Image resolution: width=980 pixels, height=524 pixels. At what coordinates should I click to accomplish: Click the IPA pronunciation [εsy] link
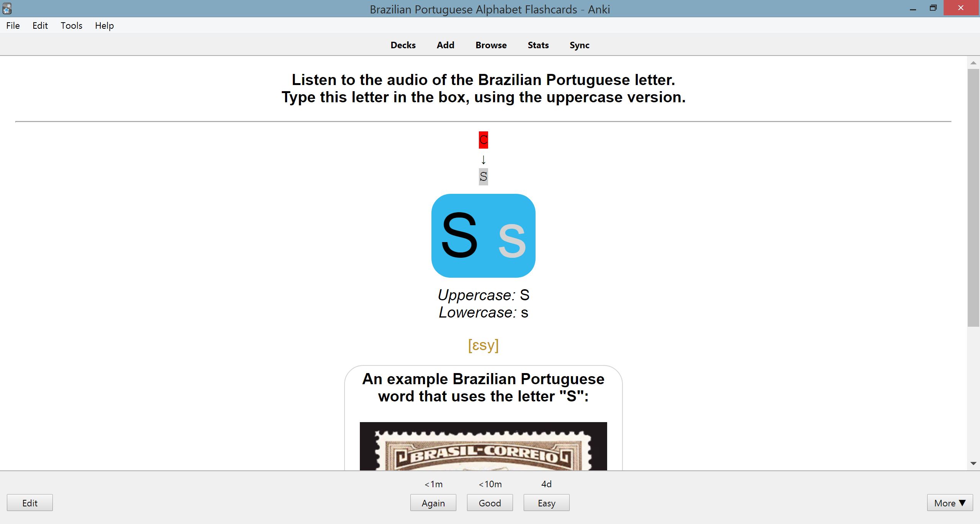click(484, 344)
